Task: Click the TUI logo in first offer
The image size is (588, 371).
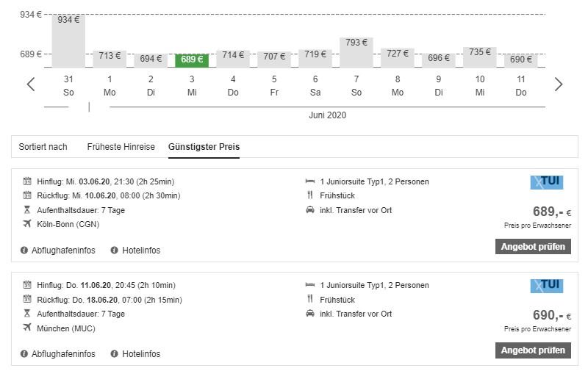Action: tap(546, 182)
